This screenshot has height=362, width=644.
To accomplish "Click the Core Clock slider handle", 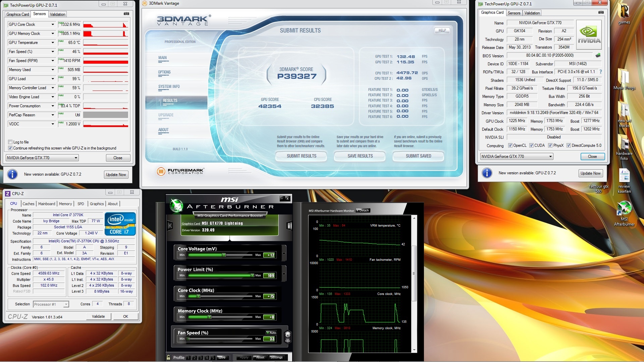I will click(x=199, y=296).
